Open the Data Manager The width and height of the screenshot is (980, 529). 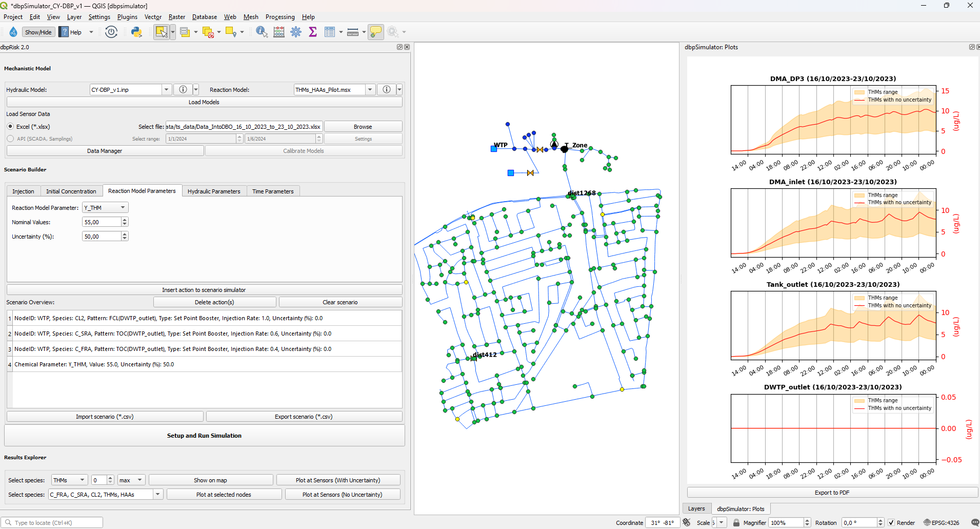(x=105, y=151)
